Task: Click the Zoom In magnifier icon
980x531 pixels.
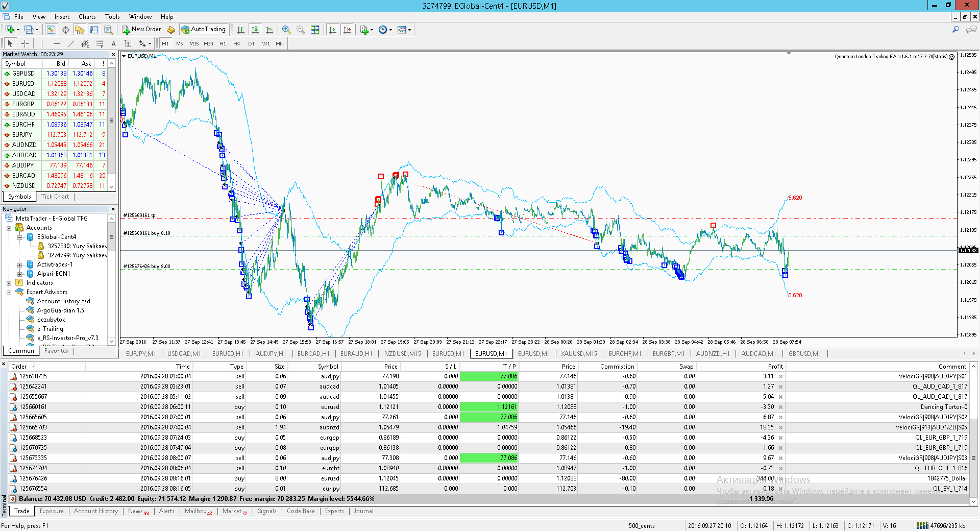Action: (286, 30)
